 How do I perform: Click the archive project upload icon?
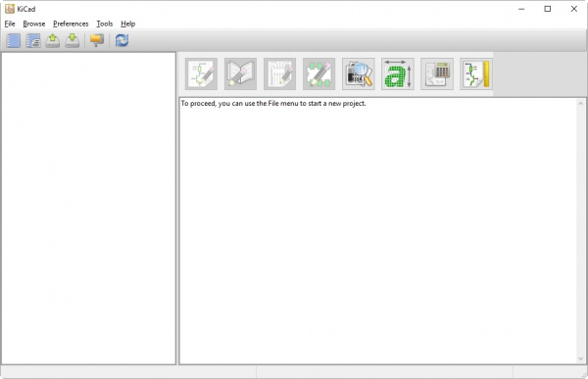(53, 40)
